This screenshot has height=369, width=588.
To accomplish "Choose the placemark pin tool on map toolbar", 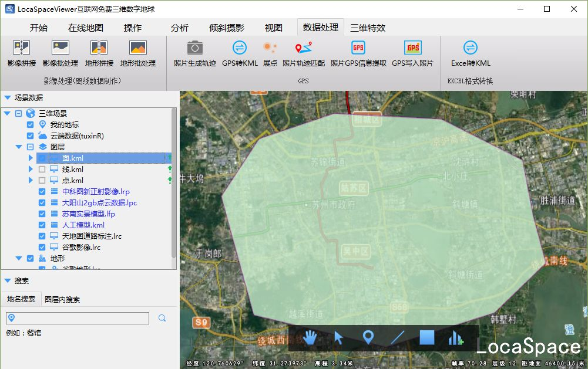I will tap(368, 337).
